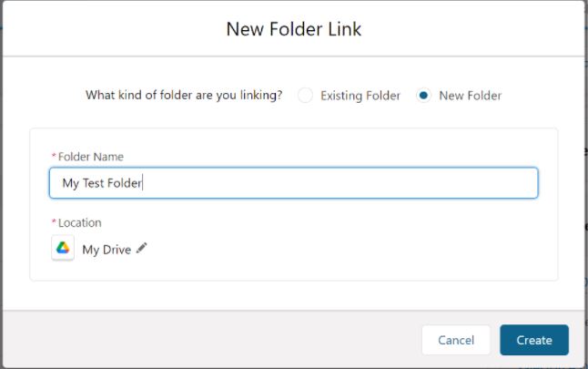Click the pencil icon beside My Drive
The image size is (588, 369).
point(141,248)
